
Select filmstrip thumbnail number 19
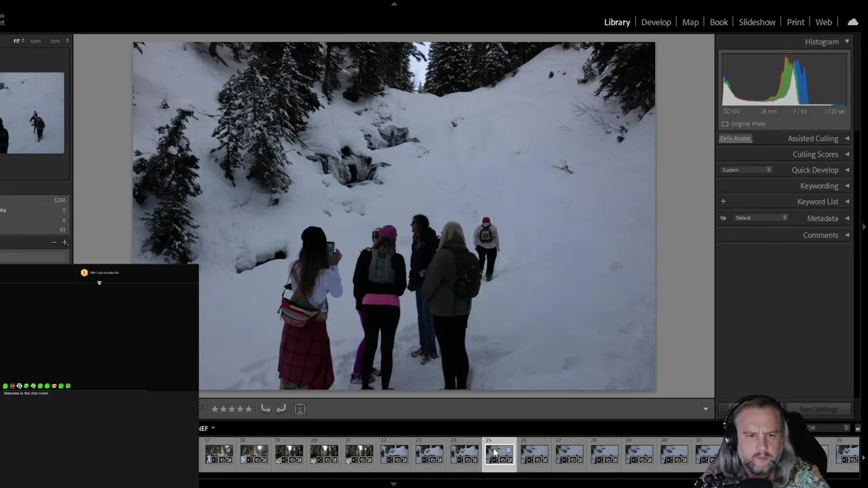pos(289,454)
